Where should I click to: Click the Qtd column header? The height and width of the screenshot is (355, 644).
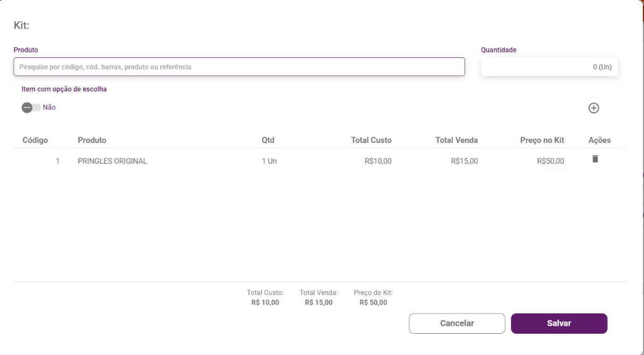(268, 140)
